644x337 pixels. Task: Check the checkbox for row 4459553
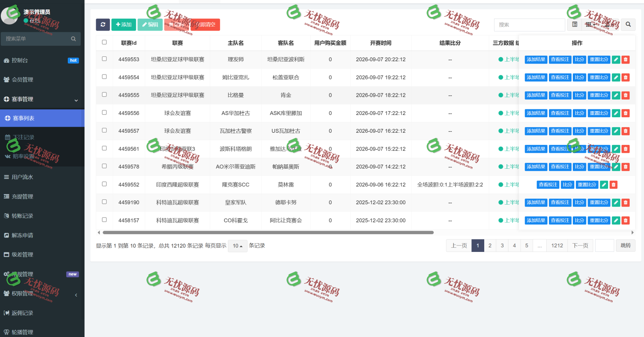104,59
